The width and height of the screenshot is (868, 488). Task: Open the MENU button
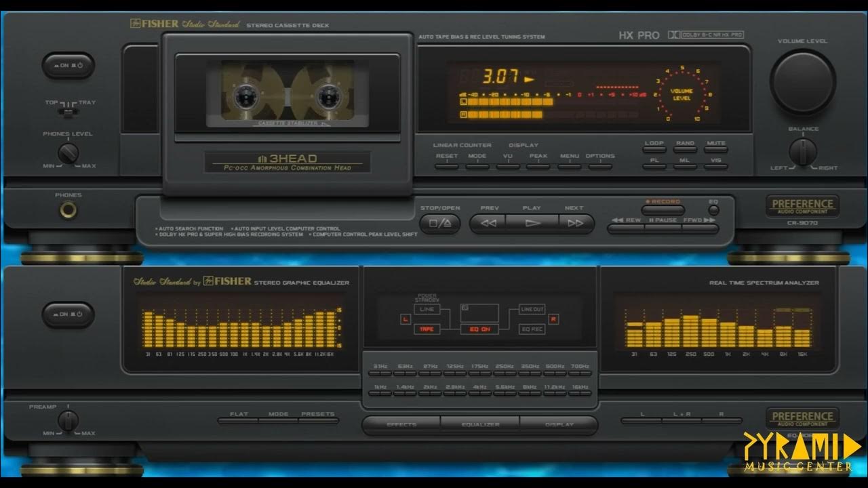[570, 166]
